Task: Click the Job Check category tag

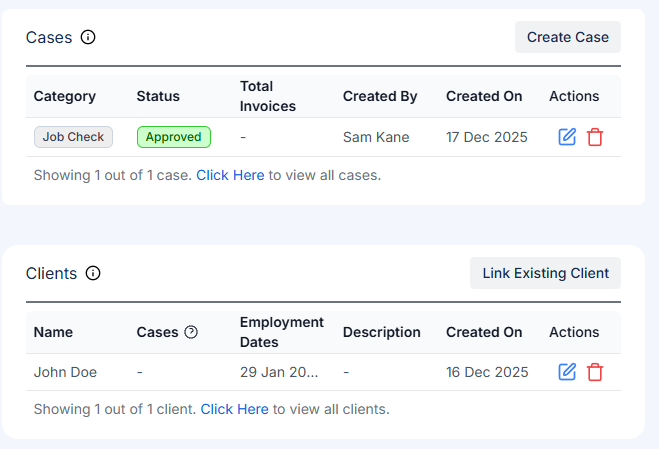Action: [73, 137]
